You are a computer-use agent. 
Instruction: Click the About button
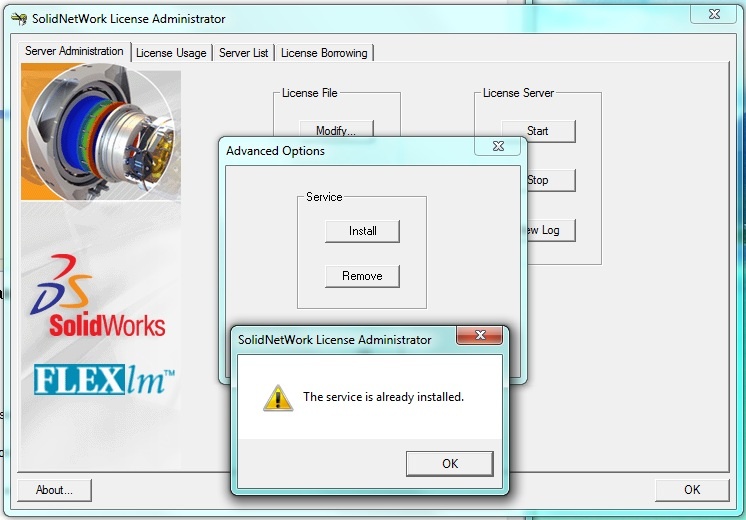[54, 490]
